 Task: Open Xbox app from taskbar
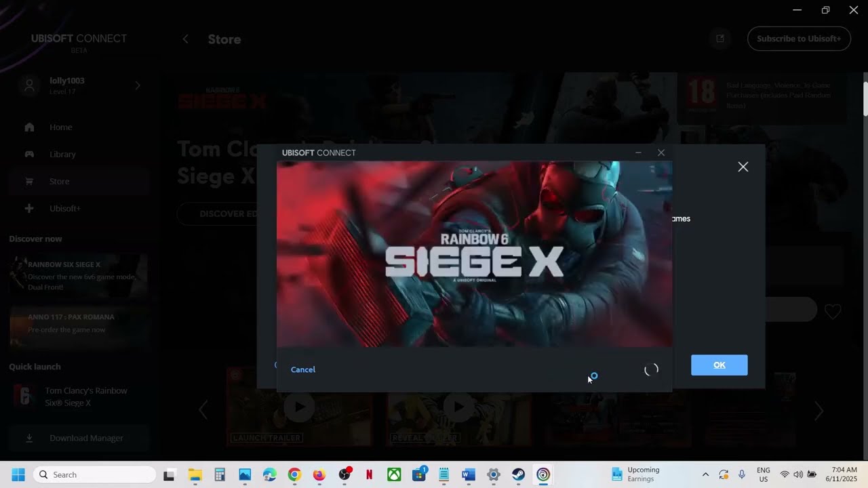pyautogui.click(x=394, y=474)
